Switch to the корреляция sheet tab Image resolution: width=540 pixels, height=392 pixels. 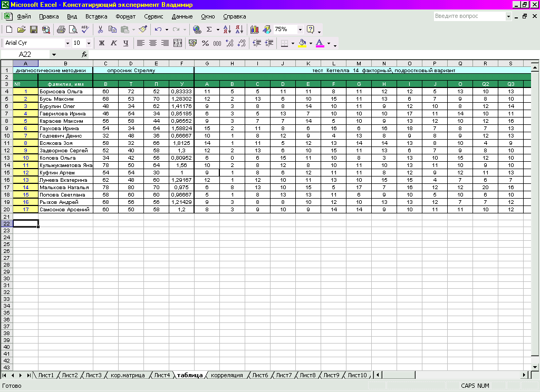click(x=227, y=375)
